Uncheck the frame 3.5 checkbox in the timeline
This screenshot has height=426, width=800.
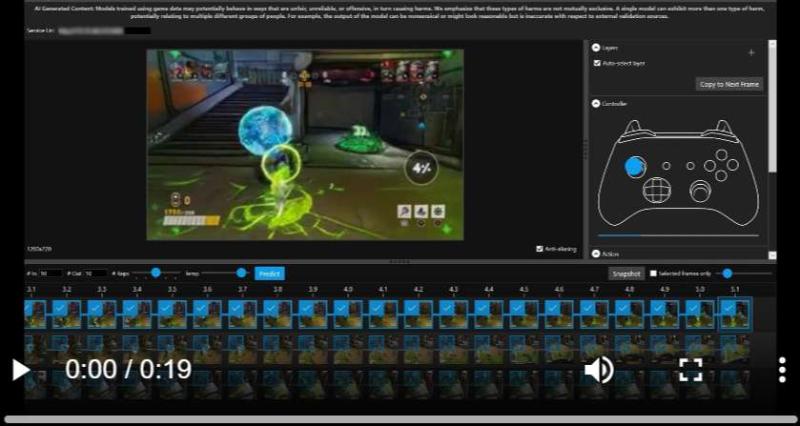(x=165, y=308)
